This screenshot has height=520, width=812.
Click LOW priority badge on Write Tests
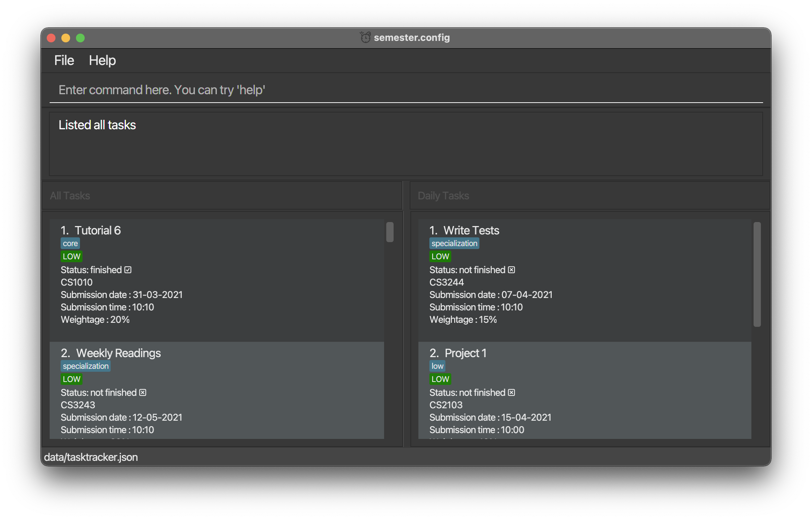[440, 256]
